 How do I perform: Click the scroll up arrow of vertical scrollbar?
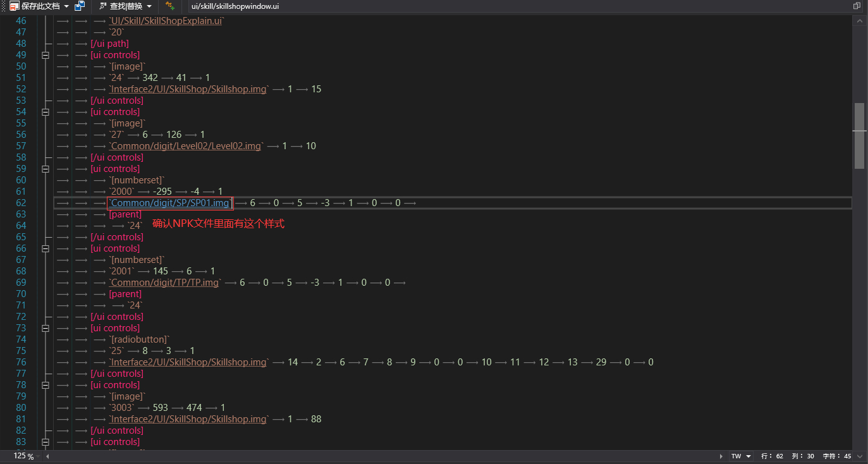coord(859,21)
